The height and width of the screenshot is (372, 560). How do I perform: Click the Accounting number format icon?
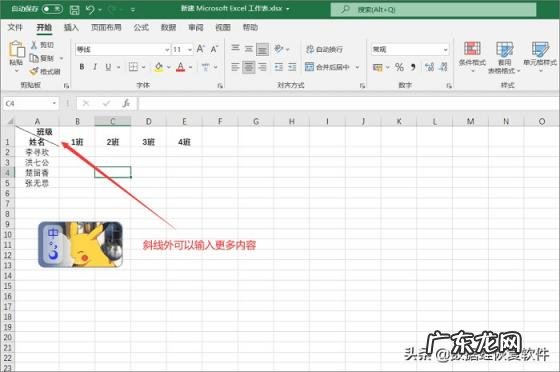378,67
